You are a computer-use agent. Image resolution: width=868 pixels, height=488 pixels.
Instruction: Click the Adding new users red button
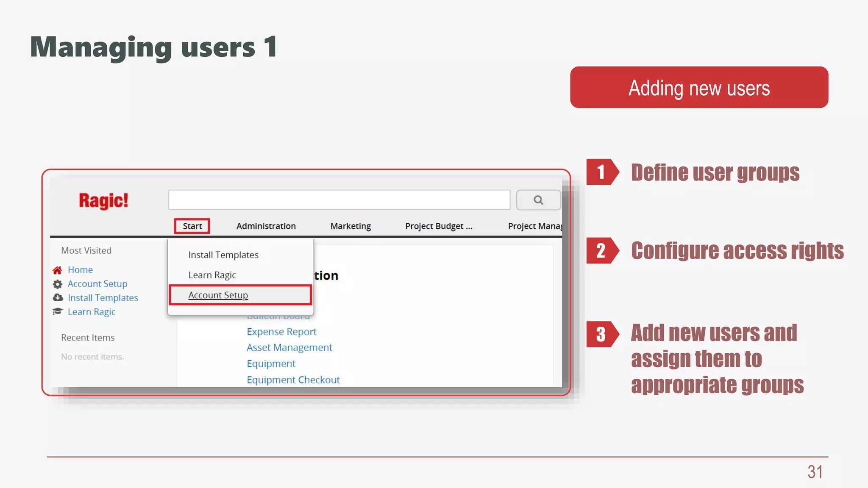click(699, 88)
